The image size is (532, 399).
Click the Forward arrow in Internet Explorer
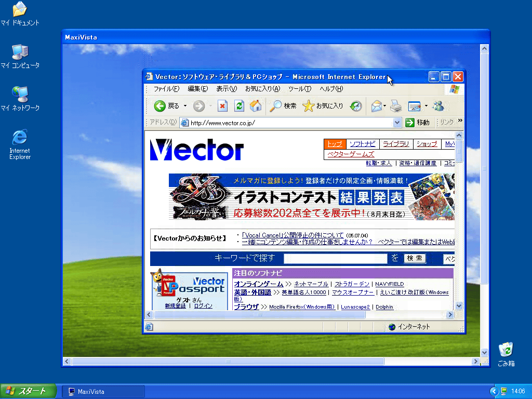point(199,106)
